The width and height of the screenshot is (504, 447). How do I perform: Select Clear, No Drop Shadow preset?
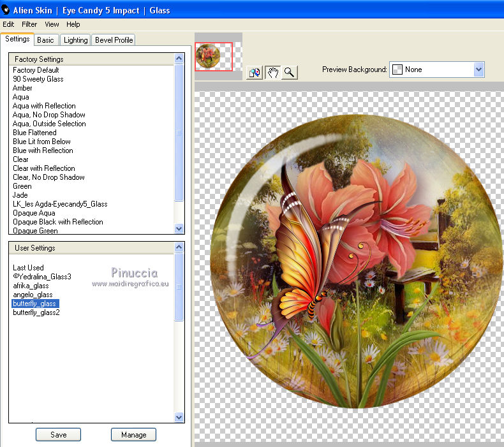48,177
